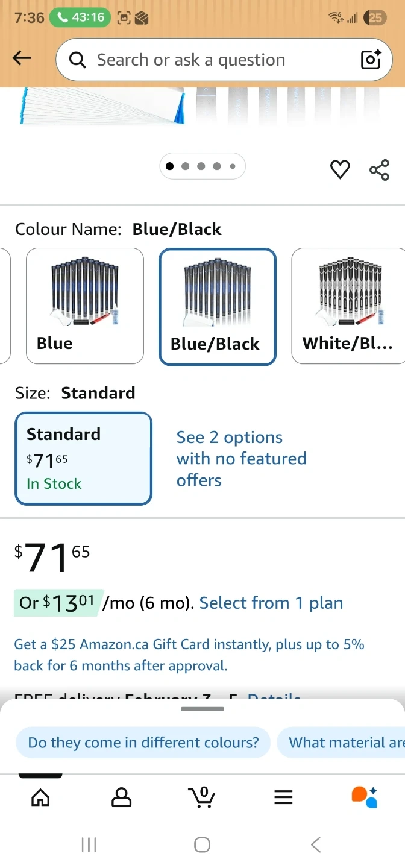This screenshot has height=868, width=405.
Task: Select the Blue colour option
Action: pyautogui.click(x=85, y=306)
